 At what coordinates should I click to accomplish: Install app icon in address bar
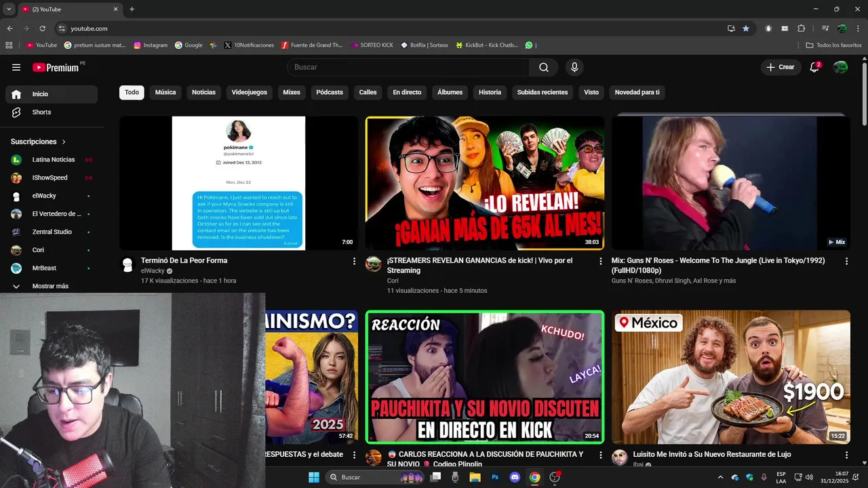point(731,28)
